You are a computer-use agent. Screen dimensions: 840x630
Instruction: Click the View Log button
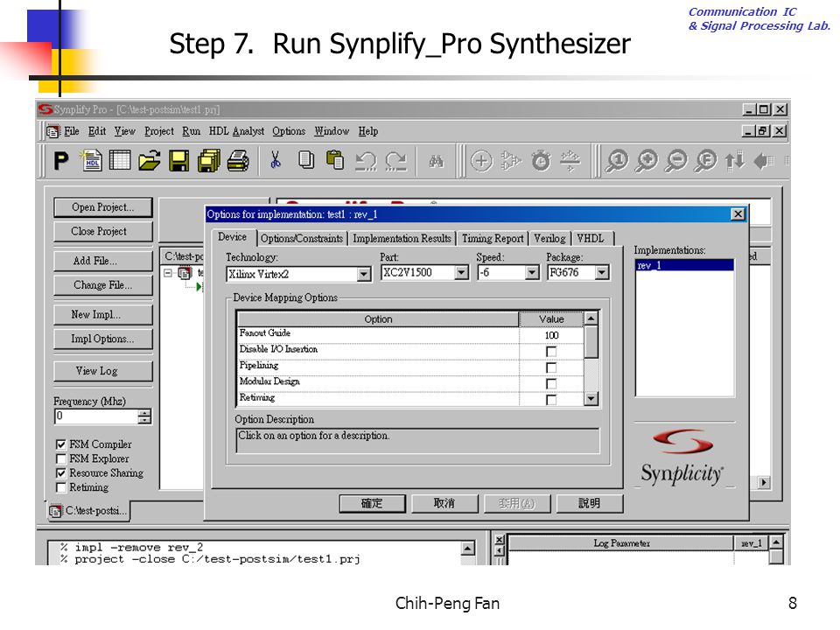tap(103, 371)
